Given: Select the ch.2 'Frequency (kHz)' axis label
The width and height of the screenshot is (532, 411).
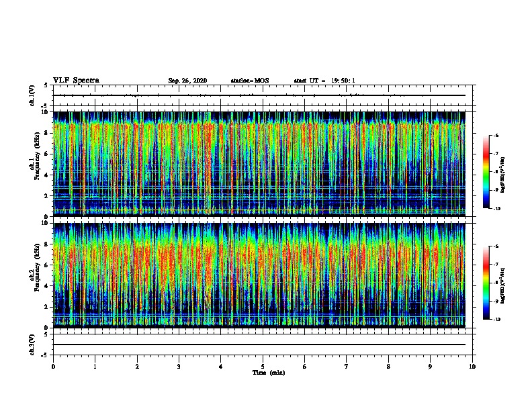Looking at the screenshot, I should coord(37,267).
